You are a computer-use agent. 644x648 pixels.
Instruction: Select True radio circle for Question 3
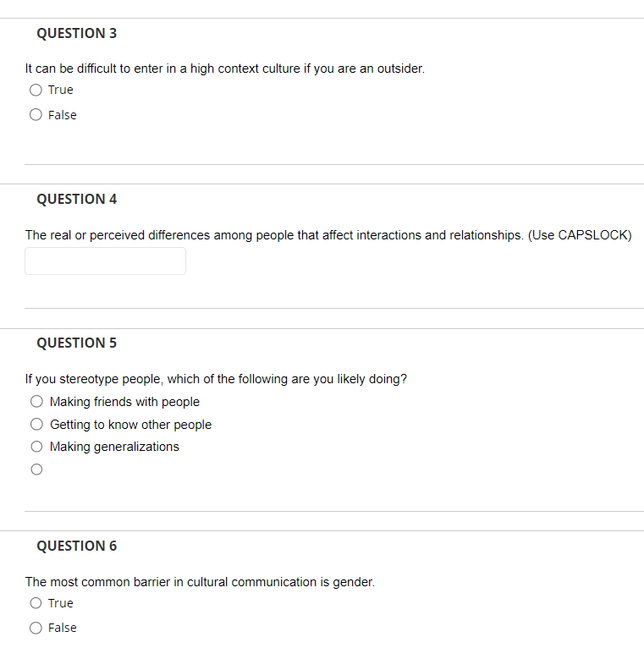(36, 90)
